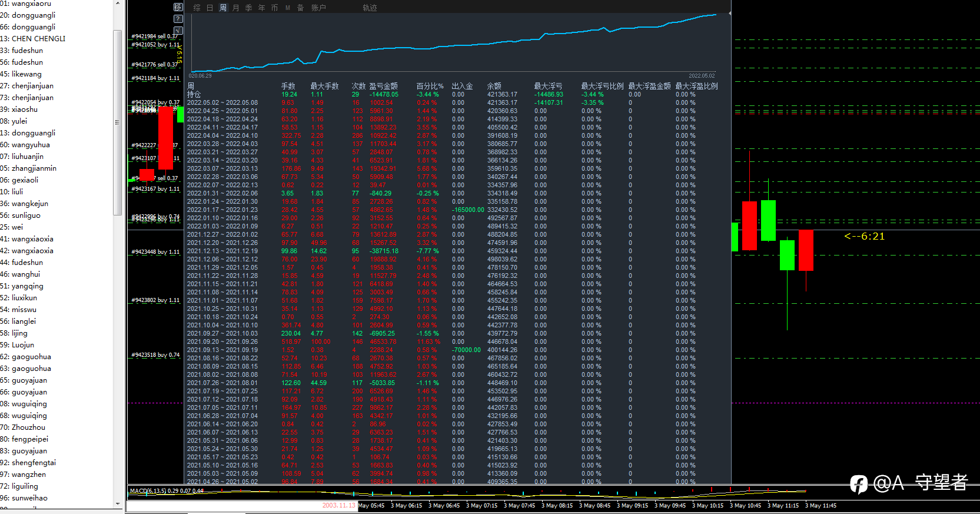Switch to the 综 summary tab
This screenshot has height=514, width=980.
click(x=197, y=8)
